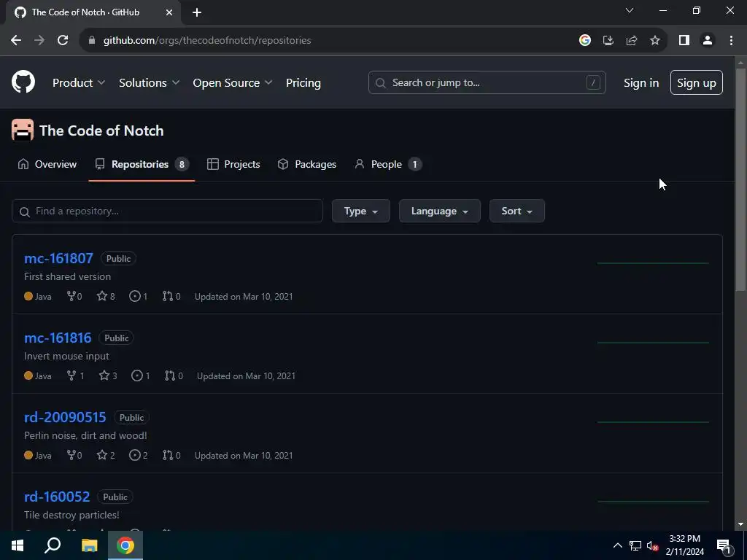The height and width of the screenshot is (560, 747).
Task: Expand the Solutions menu
Action: point(149,83)
